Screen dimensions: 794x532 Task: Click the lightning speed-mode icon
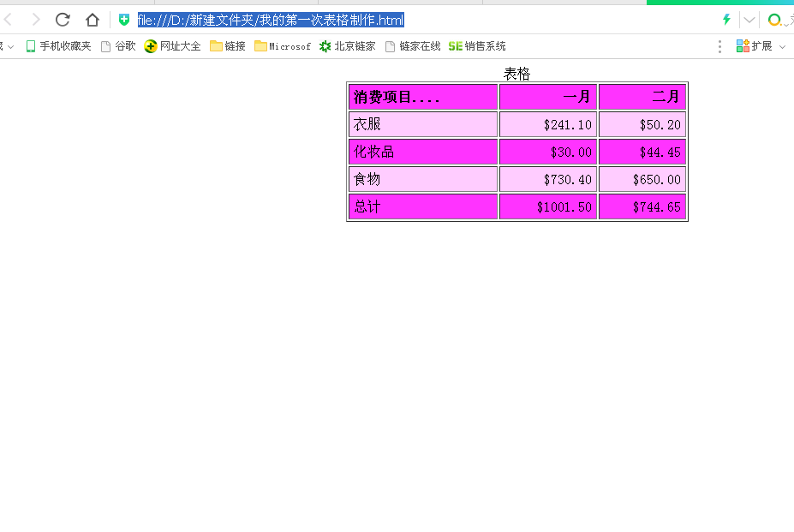(724, 19)
